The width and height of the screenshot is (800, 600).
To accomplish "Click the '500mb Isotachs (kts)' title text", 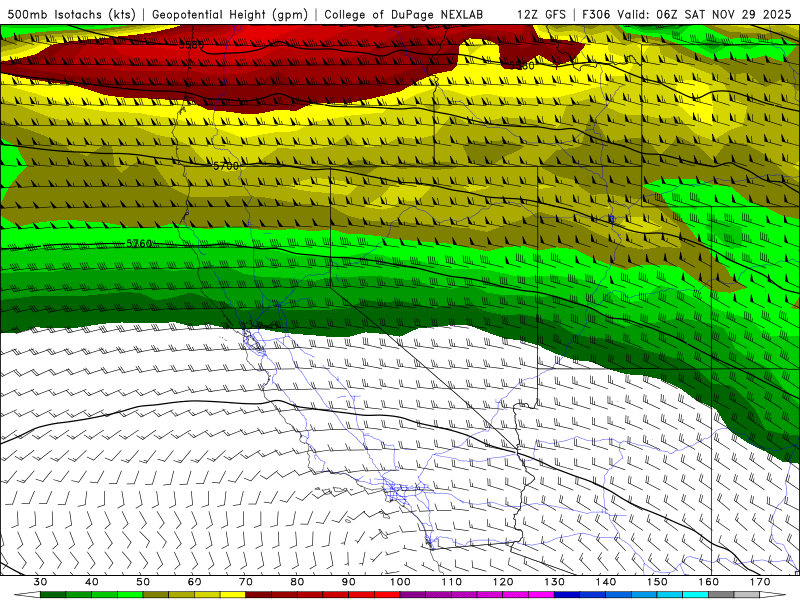I will click(71, 14).
